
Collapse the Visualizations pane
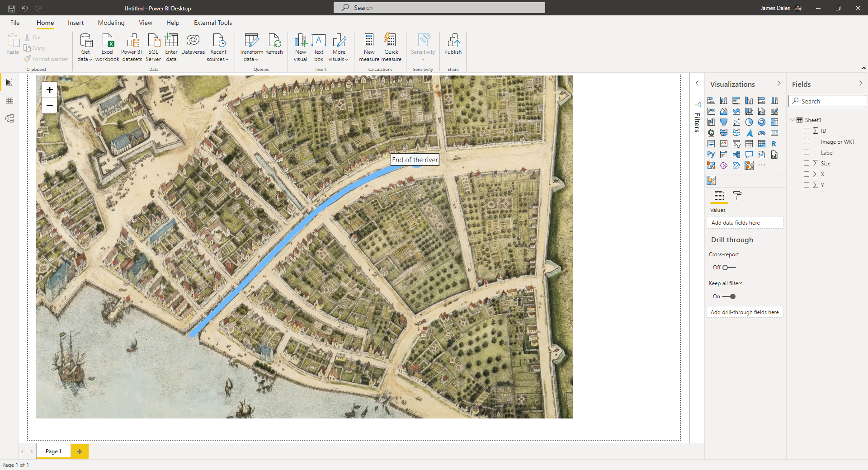click(x=779, y=84)
